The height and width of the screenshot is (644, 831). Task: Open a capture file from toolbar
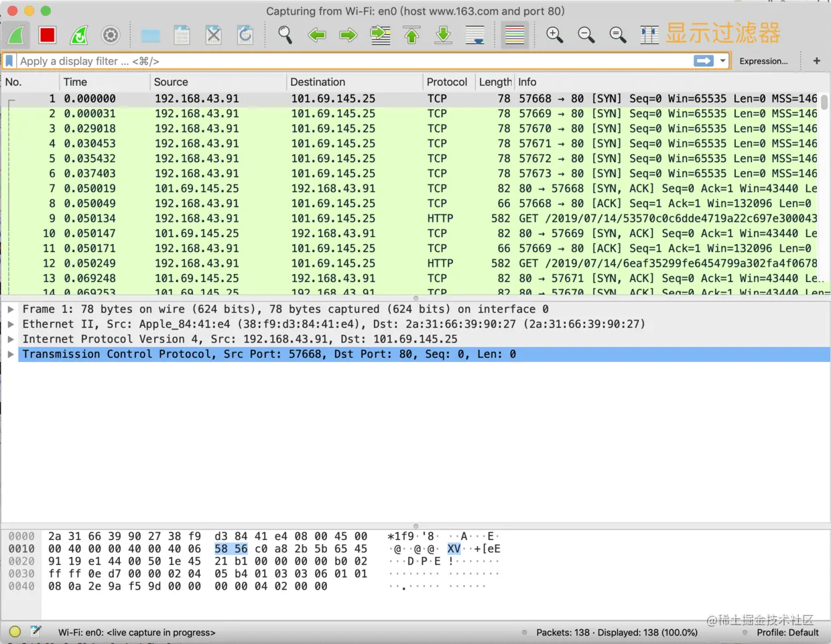(x=150, y=35)
